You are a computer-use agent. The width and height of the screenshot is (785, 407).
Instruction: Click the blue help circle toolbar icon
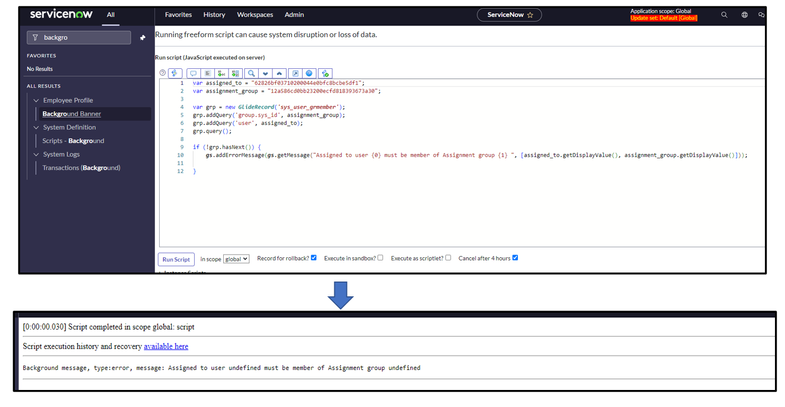(x=309, y=73)
